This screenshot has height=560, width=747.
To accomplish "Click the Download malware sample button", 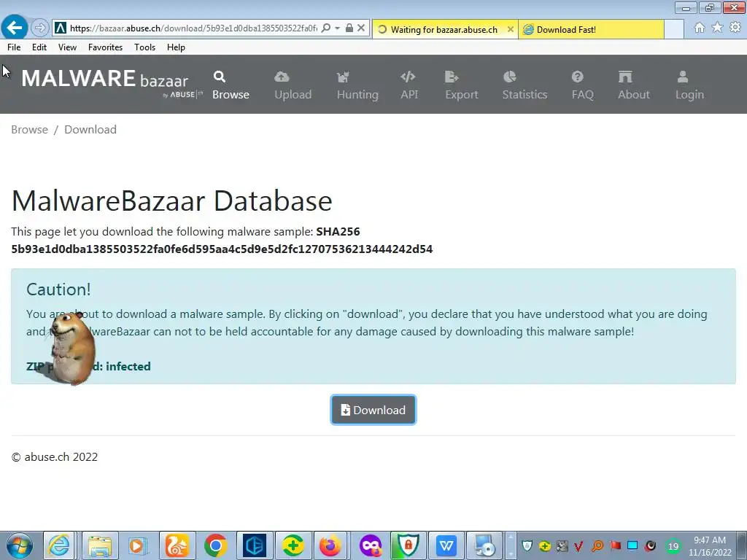I will pos(373,410).
